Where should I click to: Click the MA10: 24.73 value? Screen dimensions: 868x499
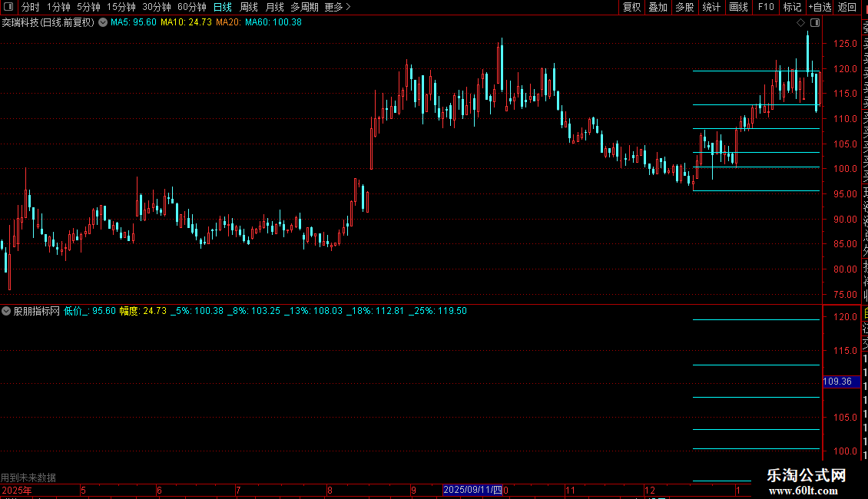point(186,23)
